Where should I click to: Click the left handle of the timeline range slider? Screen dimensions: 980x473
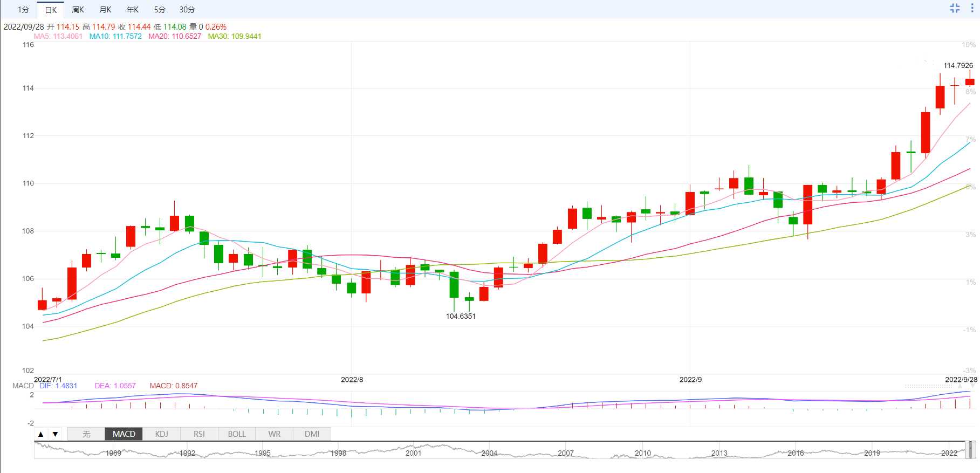[x=968, y=450]
